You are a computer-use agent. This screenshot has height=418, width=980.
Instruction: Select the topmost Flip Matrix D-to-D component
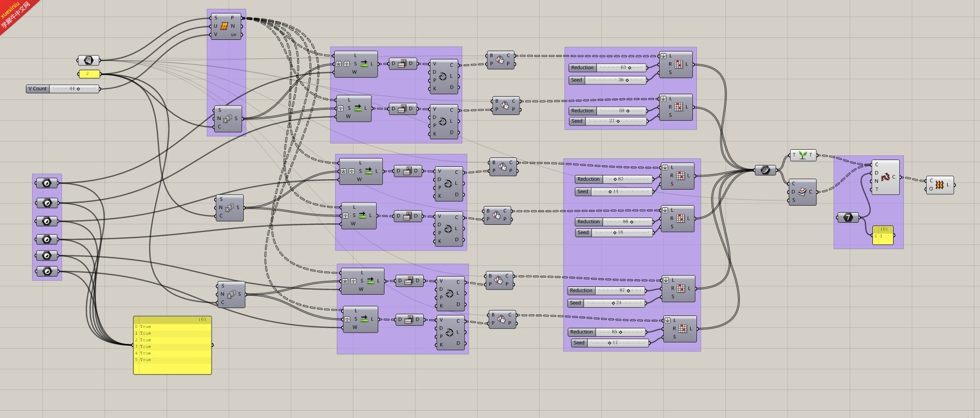pyautogui.click(x=402, y=64)
